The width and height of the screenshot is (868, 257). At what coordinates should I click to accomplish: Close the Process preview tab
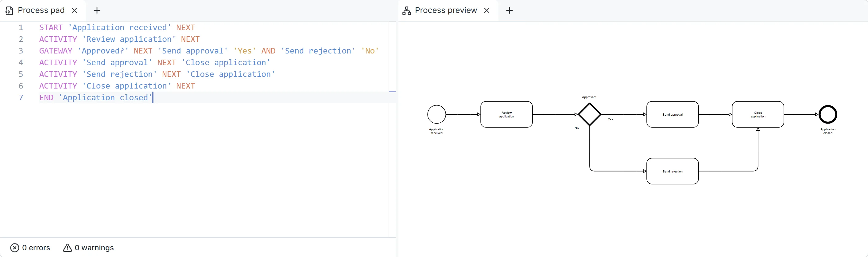pyautogui.click(x=487, y=10)
